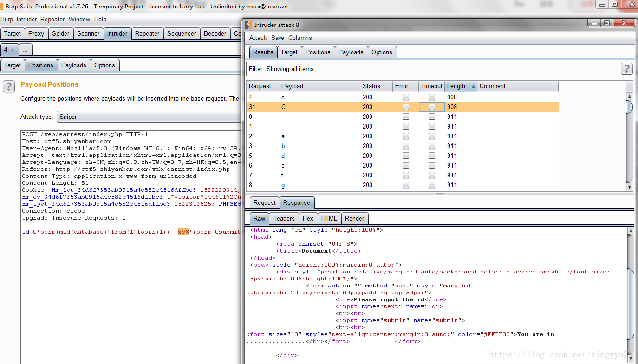
Task: Close Intruder tab number 4
Action: (x=13, y=50)
